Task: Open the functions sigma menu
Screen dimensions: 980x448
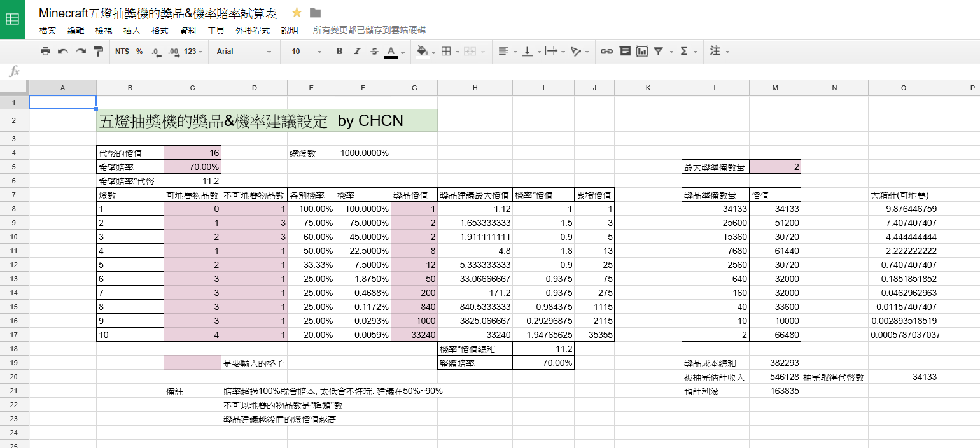Action: 688,52
